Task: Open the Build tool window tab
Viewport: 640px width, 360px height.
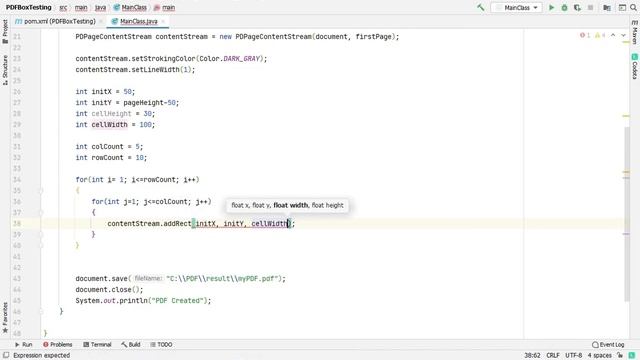Action: click(x=131, y=344)
